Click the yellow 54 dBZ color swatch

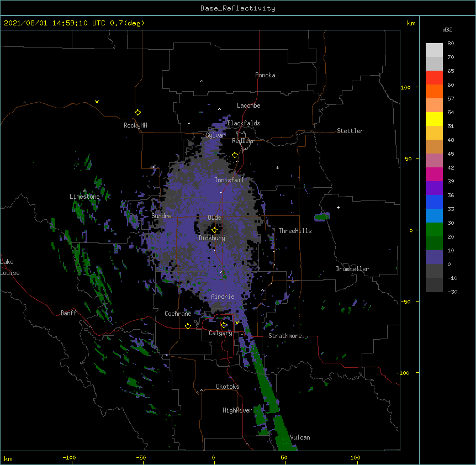click(434, 119)
